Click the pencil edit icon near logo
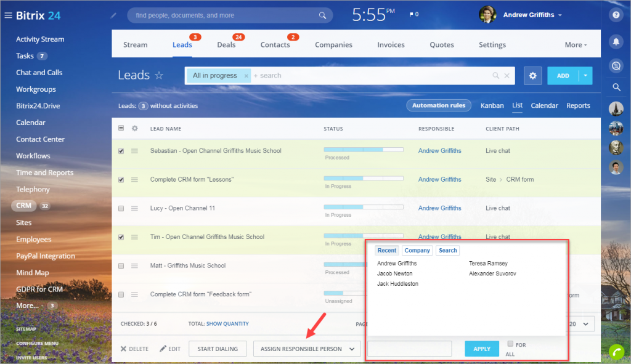 [x=113, y=15]
